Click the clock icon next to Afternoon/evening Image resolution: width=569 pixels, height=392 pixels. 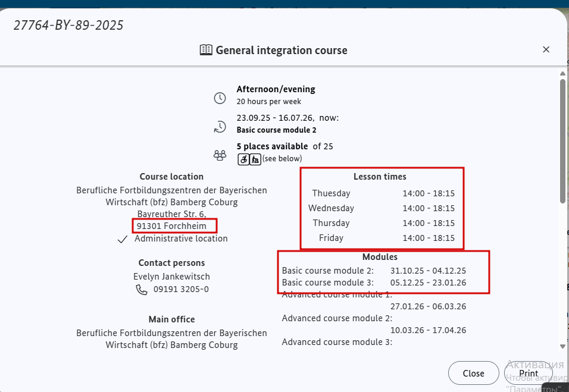[x=220, y=98]
